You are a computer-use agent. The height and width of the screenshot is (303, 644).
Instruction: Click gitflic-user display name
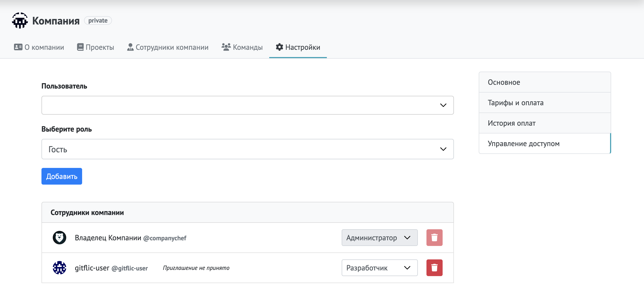92,268
